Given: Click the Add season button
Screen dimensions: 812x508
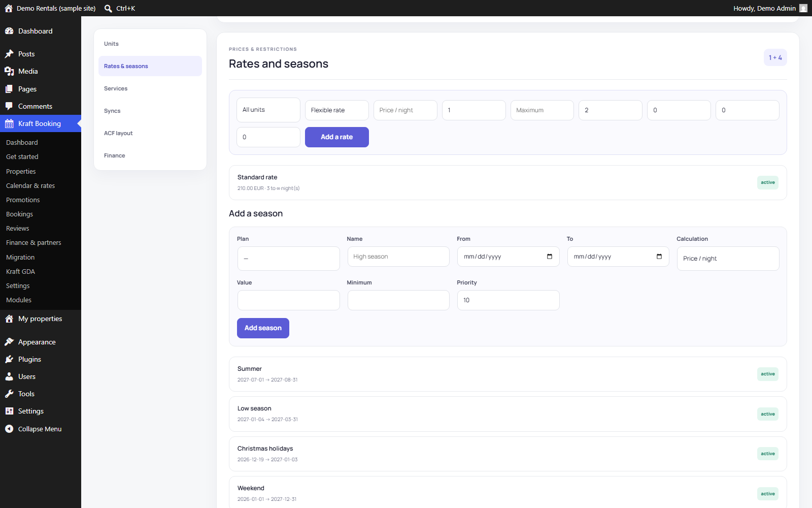Looking at the screenshot, I should [x=263, y=328].
